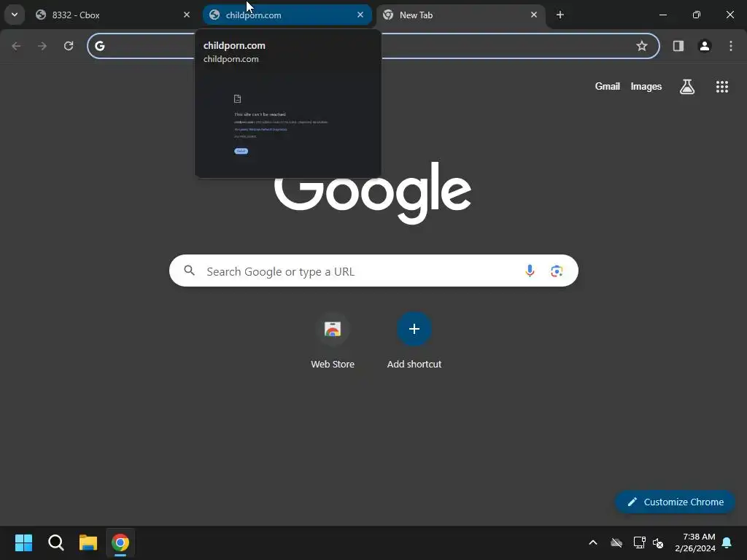The height and width of the screenshot is (560, 747).
Task: Reload the current page
Action: 69,46
